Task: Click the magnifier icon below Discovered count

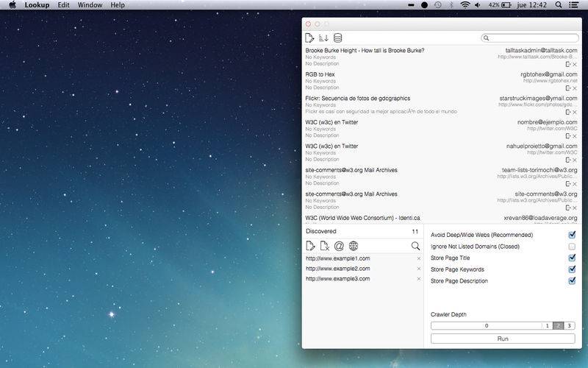Action: point(415,246)
